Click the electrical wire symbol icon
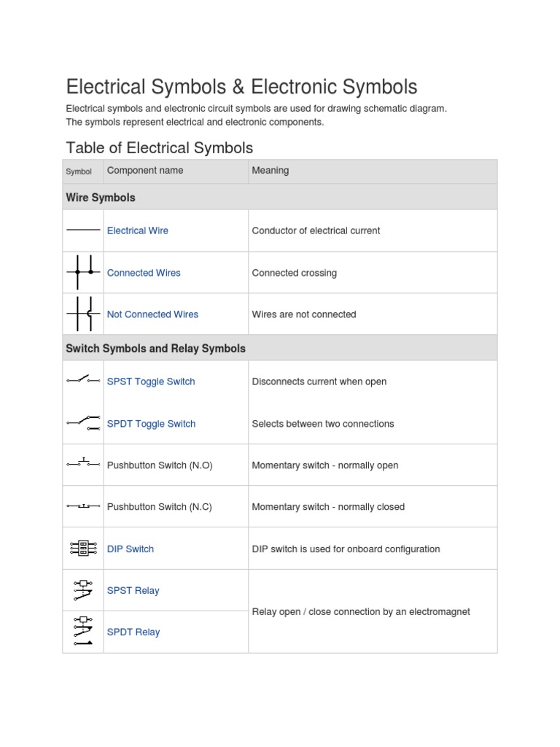Viewport: 560px width, 747px height. click(83, 230)
